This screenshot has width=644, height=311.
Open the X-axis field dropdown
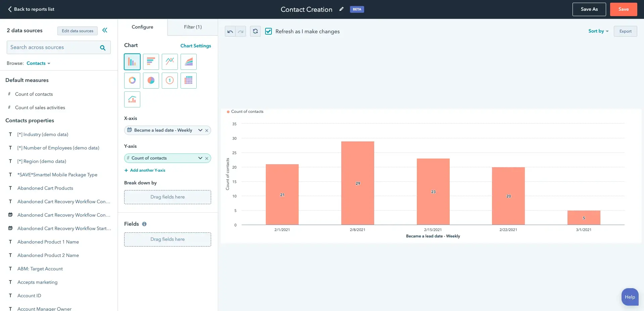pos(200,130)
